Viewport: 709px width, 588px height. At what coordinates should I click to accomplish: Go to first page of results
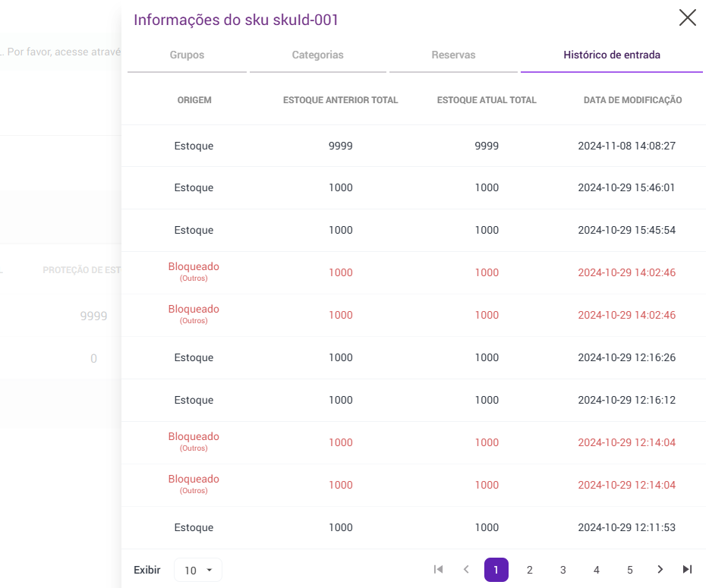(x=438, y=569)
